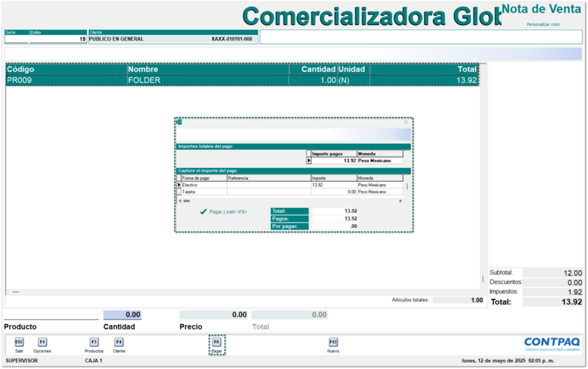Screen dimensions: 588x369
Task: Click the Importe cell for Tarjeta
Action: pyautogui.click(x=334, y=191)
